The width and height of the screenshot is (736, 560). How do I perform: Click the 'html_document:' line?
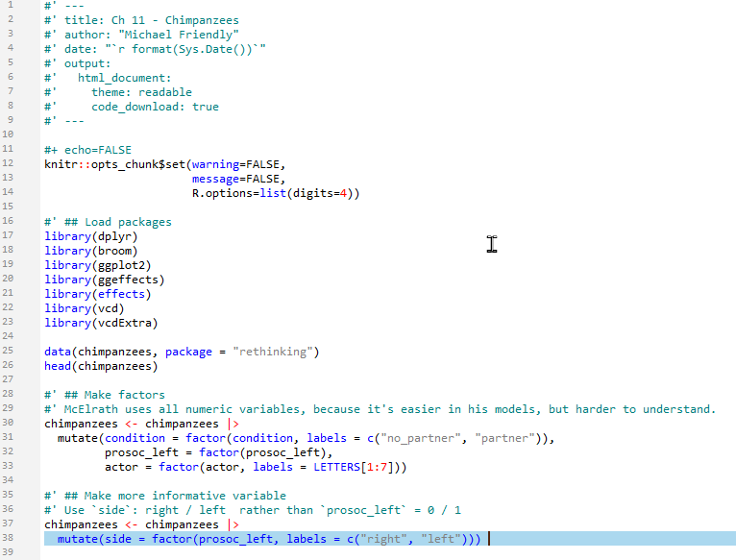[108, 78]
